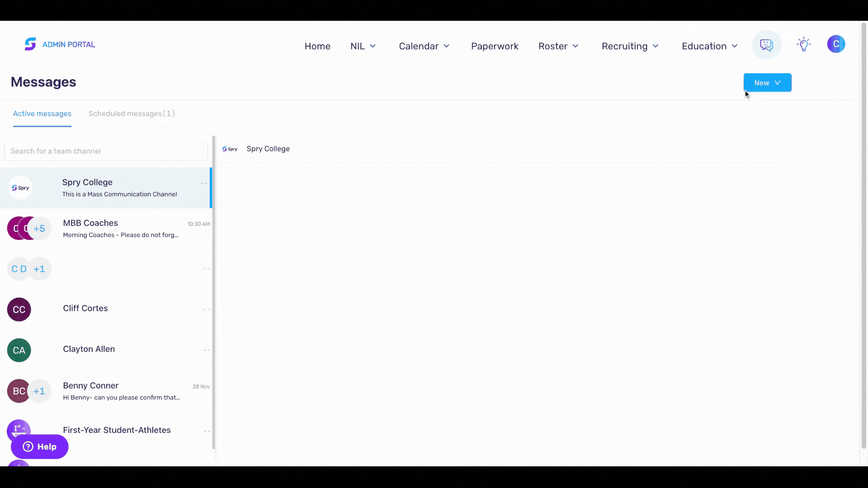Screen dimensions: 868x488
Task: Click the Spry logo in chat header
Action: pyautogui.click(x=230, y=149)
